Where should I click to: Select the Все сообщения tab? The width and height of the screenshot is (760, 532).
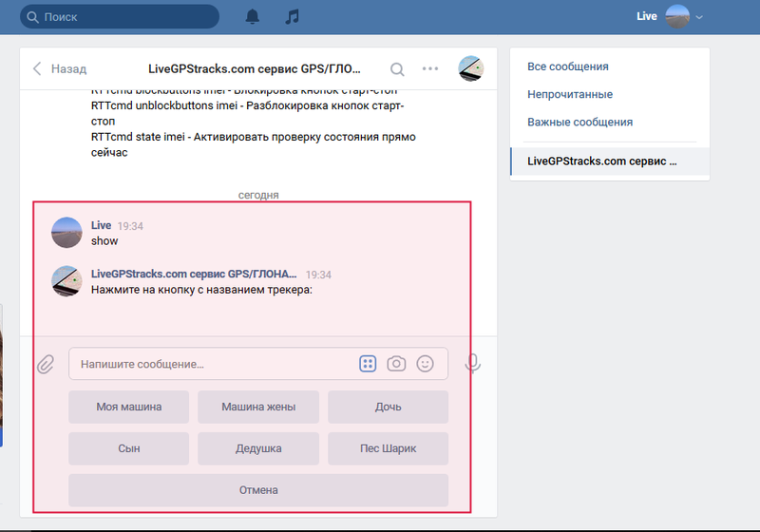click(x=568, y=66)
